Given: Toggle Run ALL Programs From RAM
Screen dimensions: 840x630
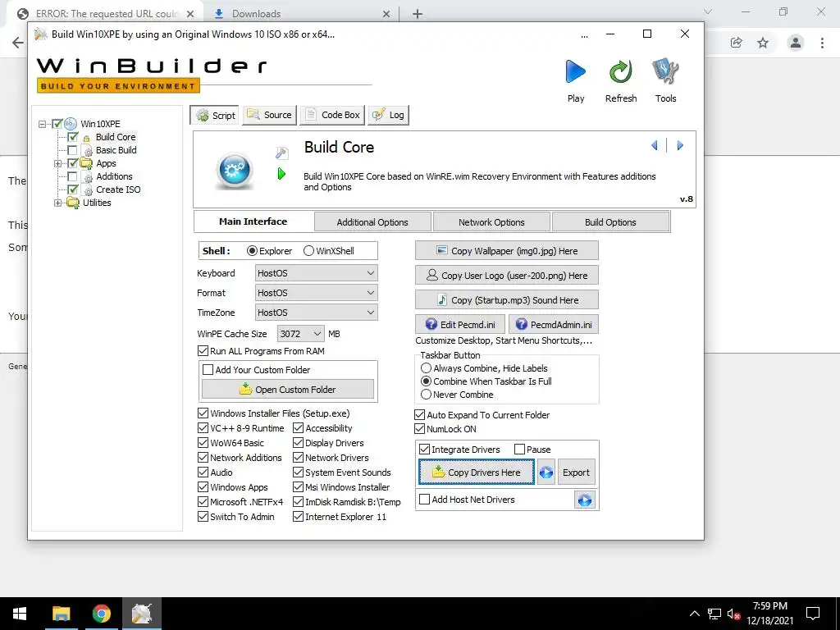Looking at the screenshot, I should pyautogui.click(x=203, y=351).
